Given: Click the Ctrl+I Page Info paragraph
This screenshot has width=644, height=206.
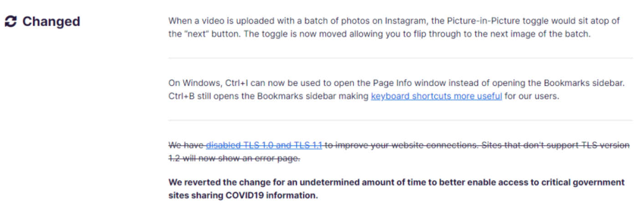Looking at the screenshot, I should click(x=399, y=91).
